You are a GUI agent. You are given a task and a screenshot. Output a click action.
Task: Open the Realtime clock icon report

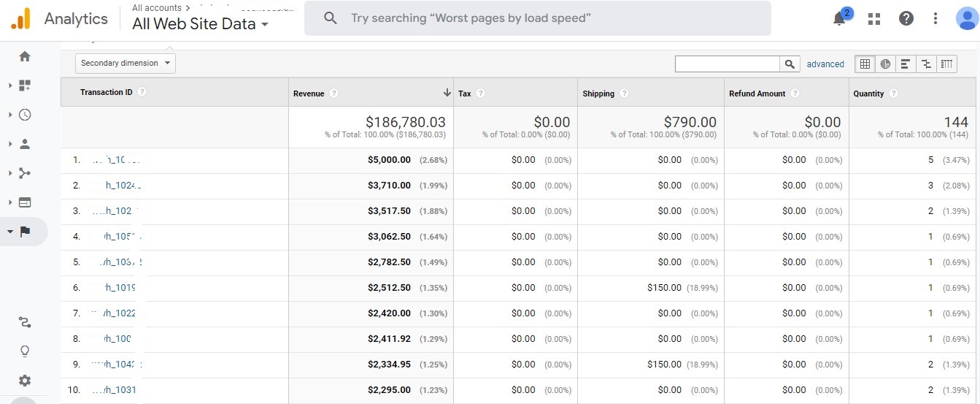tap(25, 115)
